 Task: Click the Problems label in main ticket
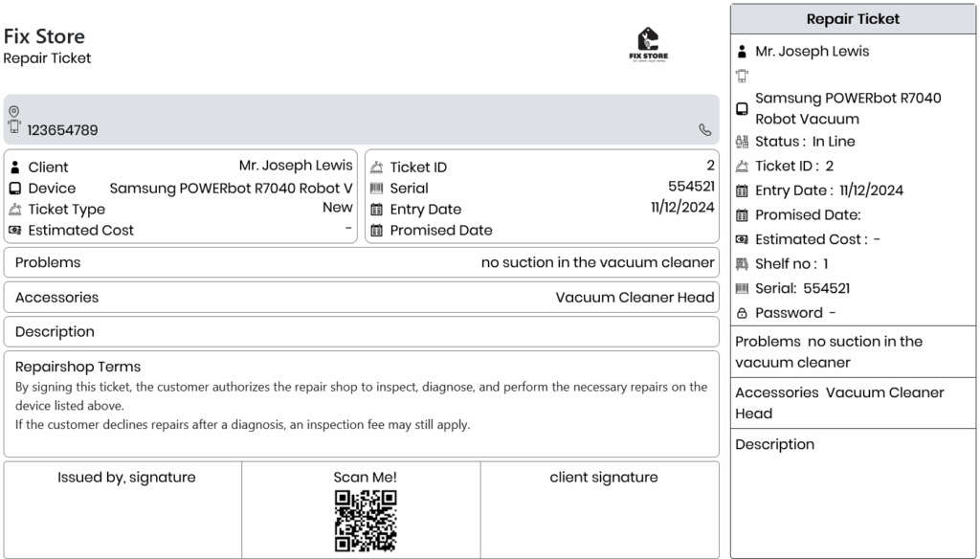point(48,262)
